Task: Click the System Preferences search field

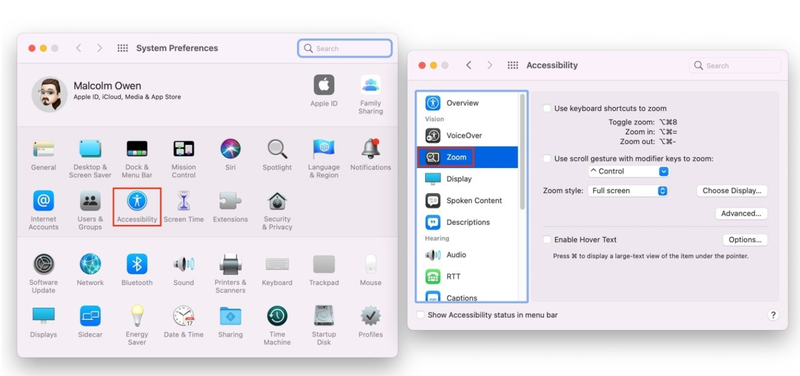Action: click(x=345, y=48)
